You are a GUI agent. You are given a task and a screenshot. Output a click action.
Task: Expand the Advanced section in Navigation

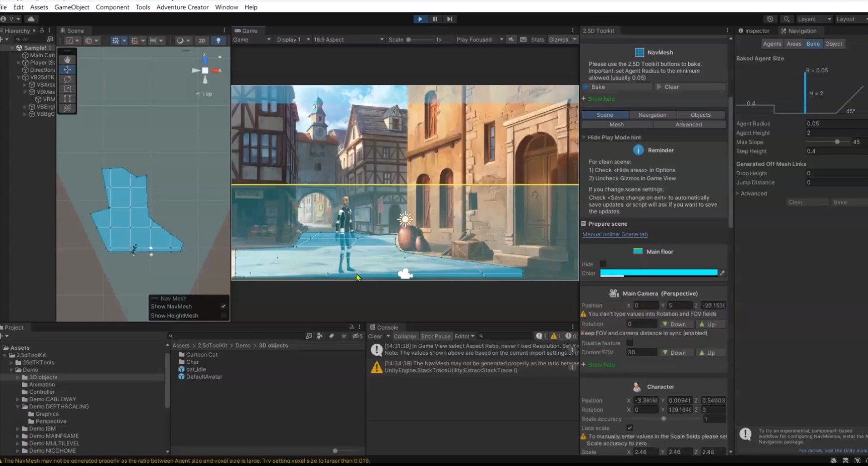click(x=753, y=193)
